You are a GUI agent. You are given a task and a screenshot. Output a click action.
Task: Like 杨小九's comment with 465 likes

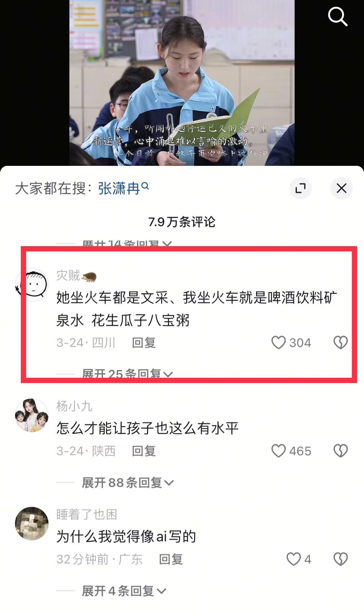coord(278,451)
